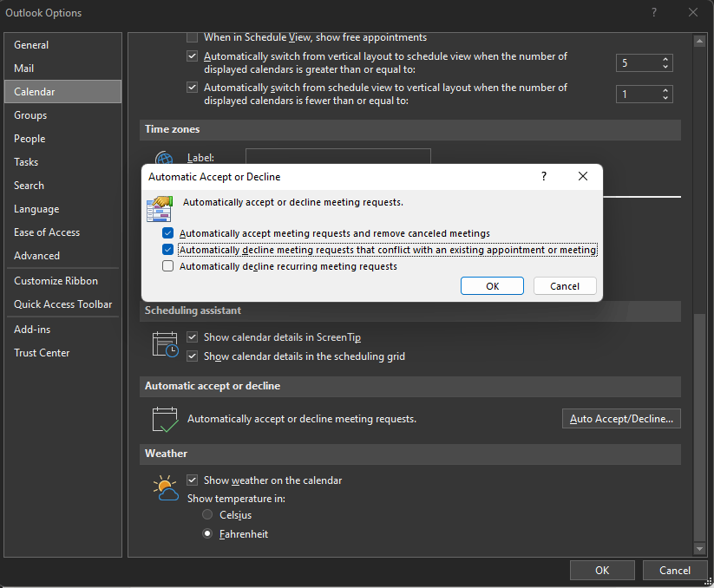714x588 pixels.
Task: Open the Tasks options category
Action: 62,162
